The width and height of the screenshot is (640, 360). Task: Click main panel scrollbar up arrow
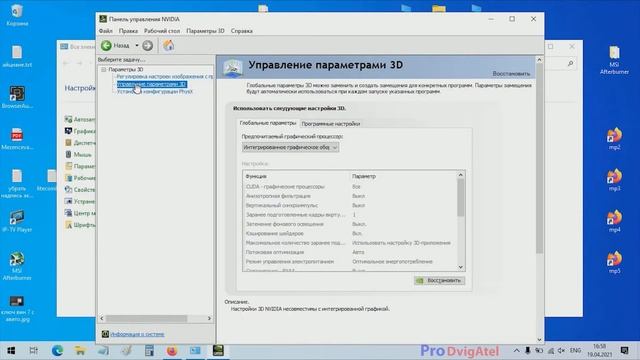point(539,60)
